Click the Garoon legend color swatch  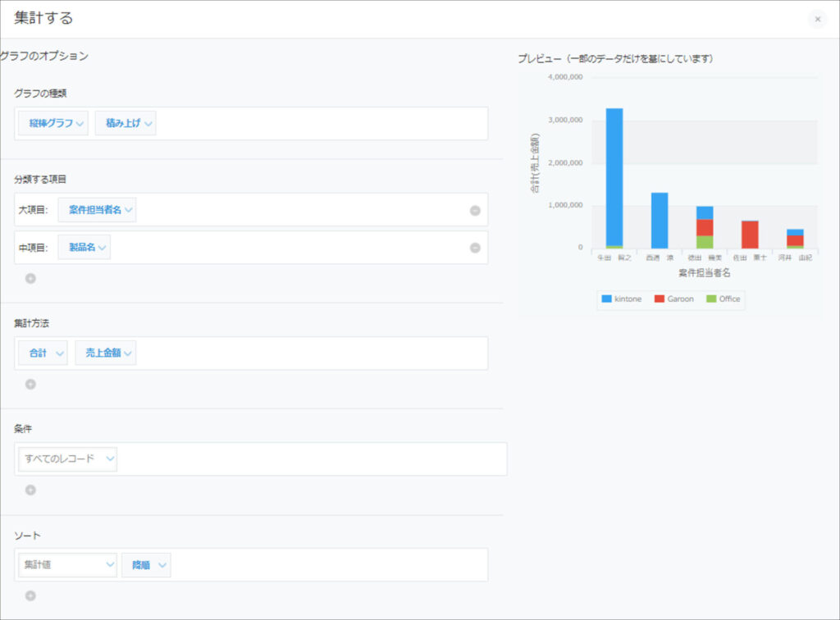click(660, 299)
